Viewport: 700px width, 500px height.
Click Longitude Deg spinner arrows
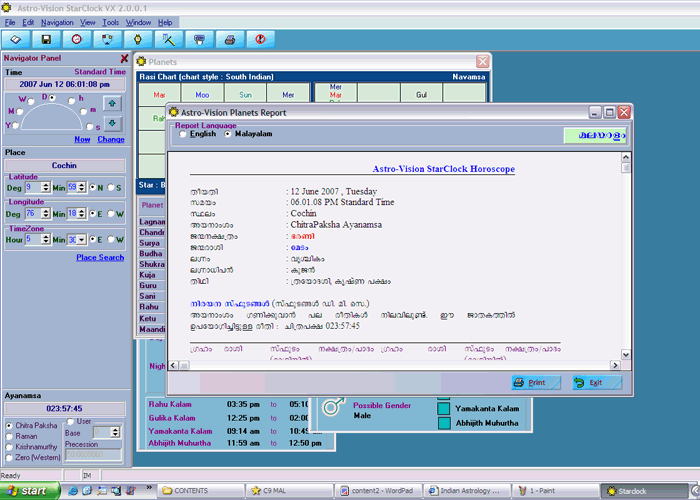point(46,214)
